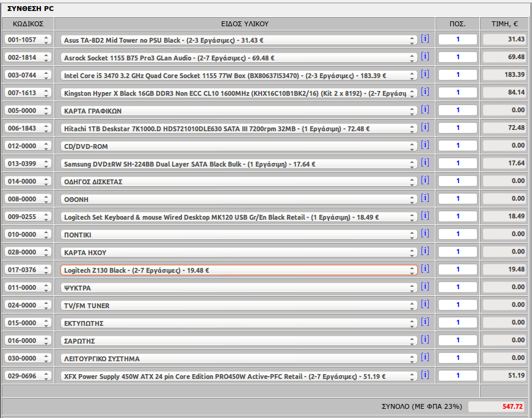Image resolution: width=532 pixels, height=418 pixels.
Task: Open code selector 017-0376
Action: tap(28, 270)
